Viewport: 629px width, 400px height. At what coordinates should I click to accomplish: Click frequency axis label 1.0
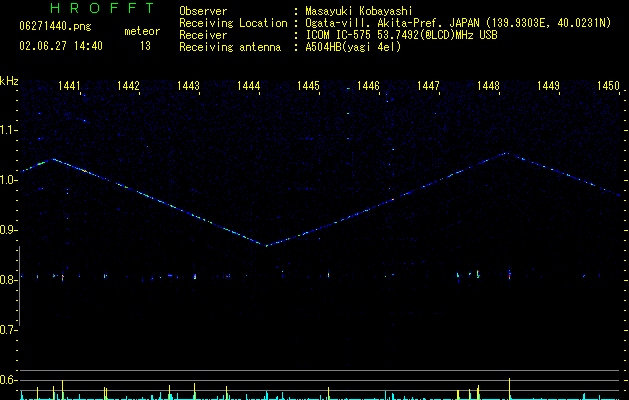click(x=8, y=180)
